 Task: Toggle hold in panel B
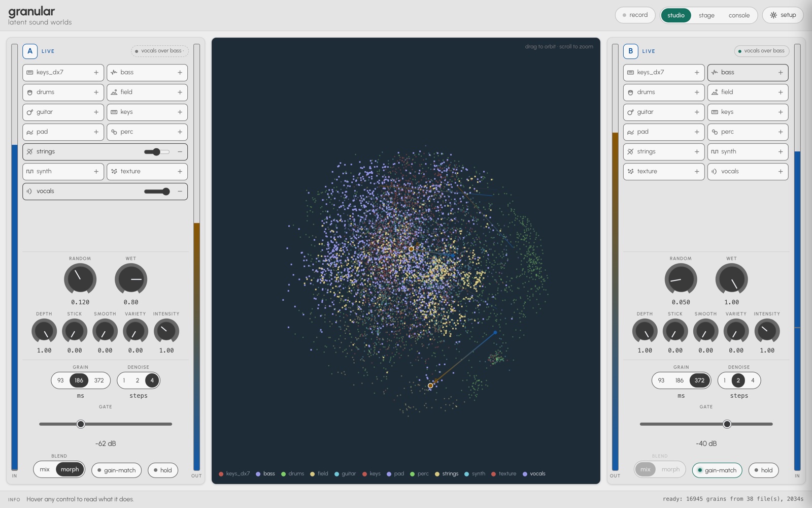pyautogui.click(x=764, y=470)
